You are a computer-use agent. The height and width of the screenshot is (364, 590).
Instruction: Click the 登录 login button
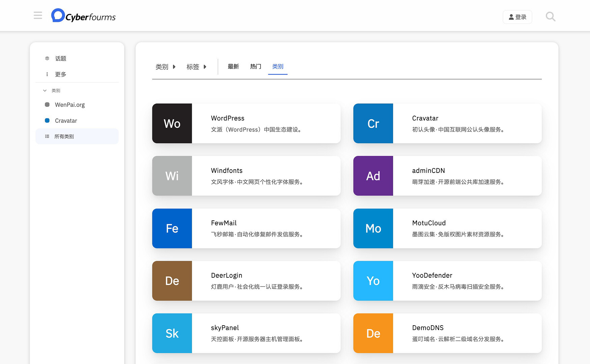coord(517,17)
